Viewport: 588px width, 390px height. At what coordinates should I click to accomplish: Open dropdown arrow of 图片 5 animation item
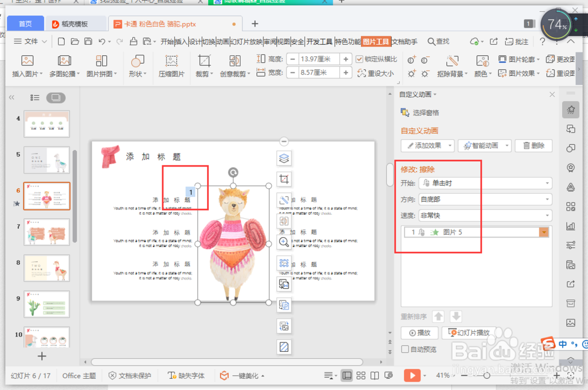pyautogui.click(x=544, y=232)
